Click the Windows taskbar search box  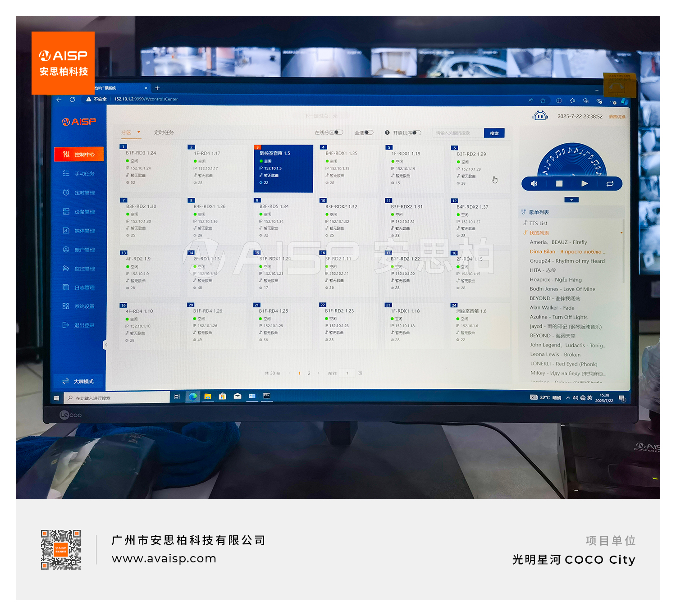(x=117, y=398)
